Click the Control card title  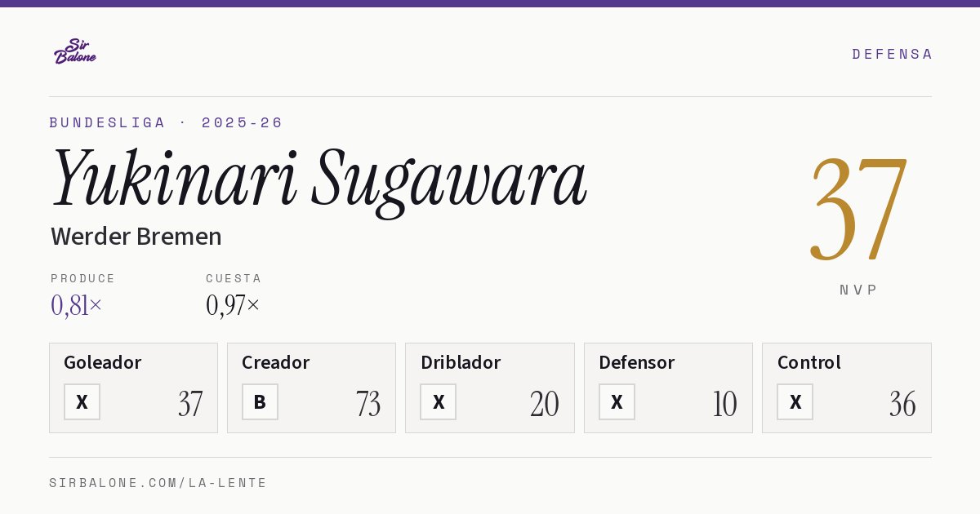pyautogui.click(x=809, y=362)
